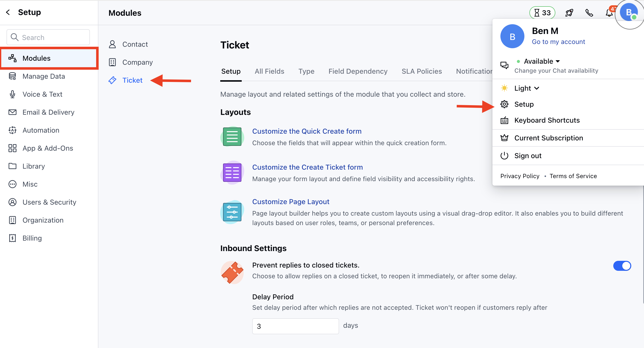The image size is (644, 348).
Task: Click the back arrow beside Setup
Action: tap(8, 12)
